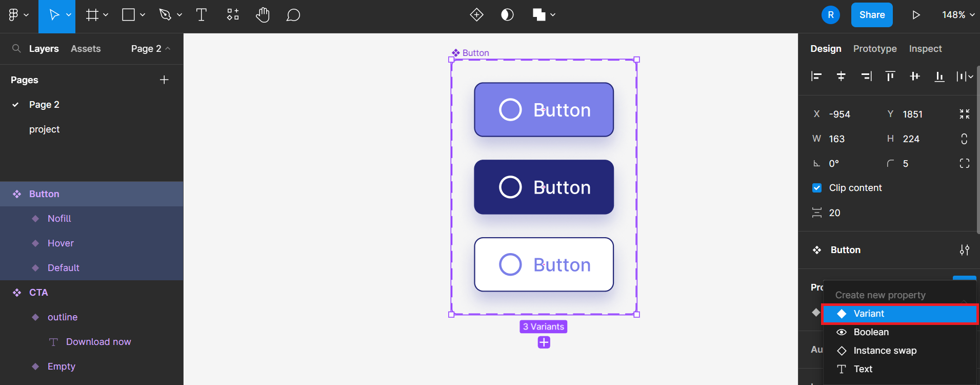Click the Share button
The height and width of the screenshot is (385, 980).
pyautogui.click(x=872, y=15)
